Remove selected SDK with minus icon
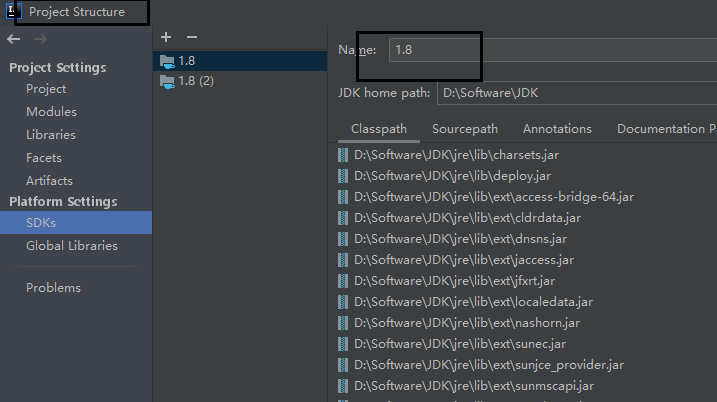717x402 pixels. (x=192, y=37)
